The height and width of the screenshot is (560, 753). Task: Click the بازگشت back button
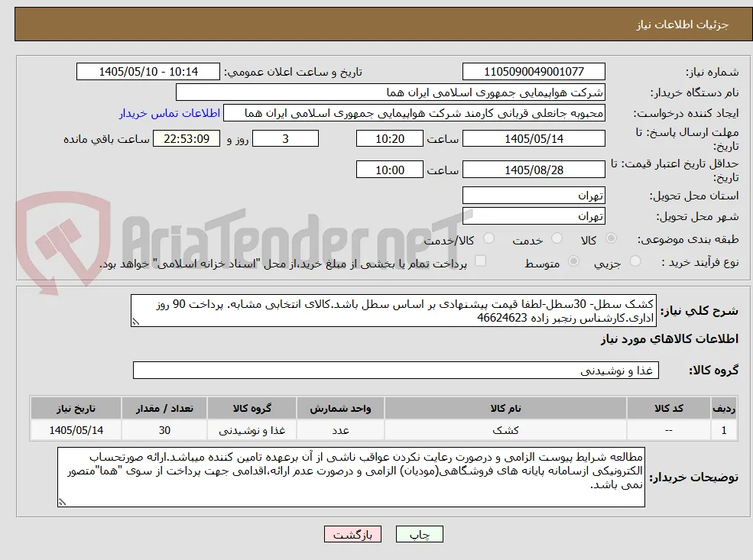352,534
